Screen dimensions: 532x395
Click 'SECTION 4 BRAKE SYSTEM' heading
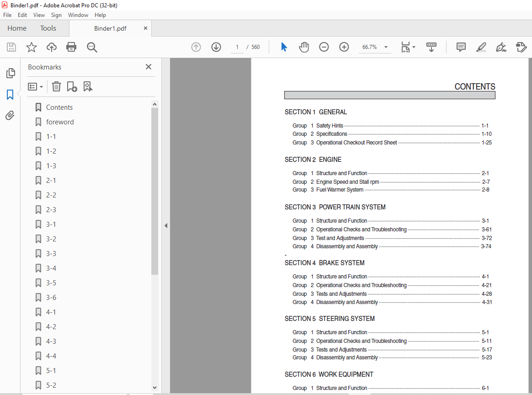click(325, 263)
